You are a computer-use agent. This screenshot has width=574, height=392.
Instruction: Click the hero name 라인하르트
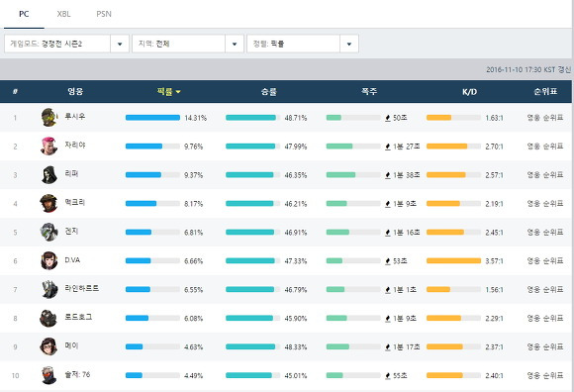(x=81, y=288)
